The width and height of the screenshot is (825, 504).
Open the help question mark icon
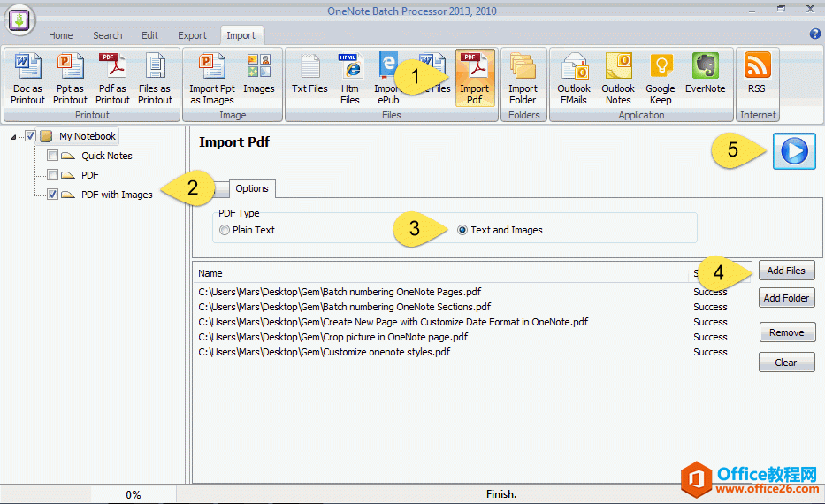[x=814, y=34]
